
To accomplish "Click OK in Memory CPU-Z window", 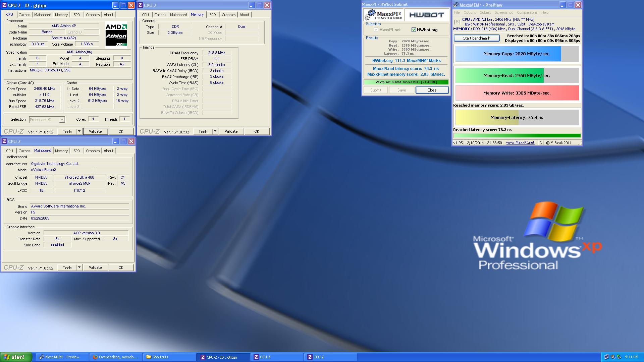I will 257,131.
